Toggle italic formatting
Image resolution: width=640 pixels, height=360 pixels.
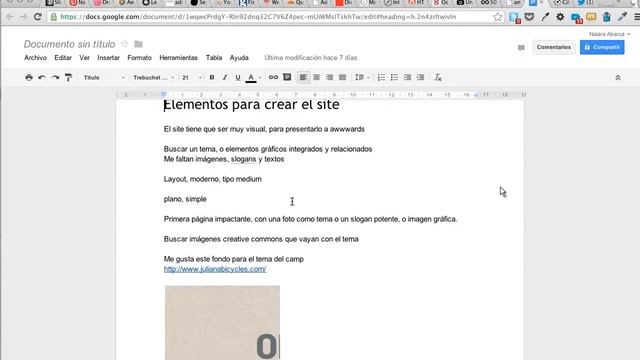pos(224,77)
